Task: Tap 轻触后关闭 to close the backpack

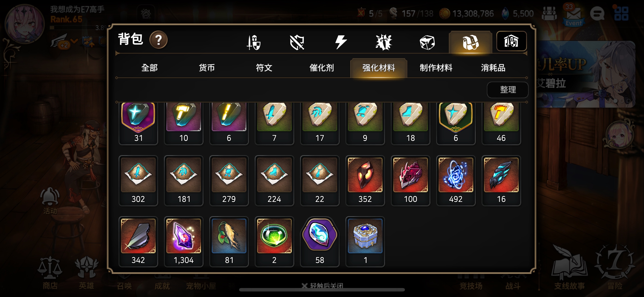Action: [x=322, y=285]
